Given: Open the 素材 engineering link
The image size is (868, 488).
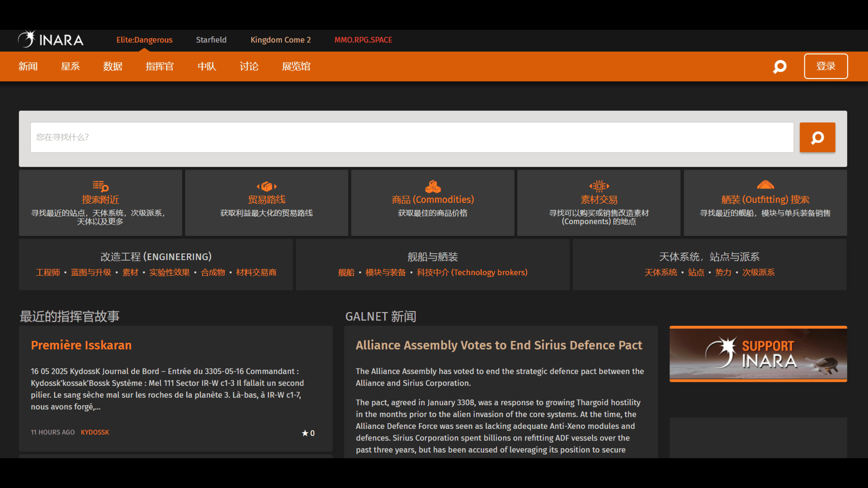Looking at the screenshot, I should (x=130, y=272).
